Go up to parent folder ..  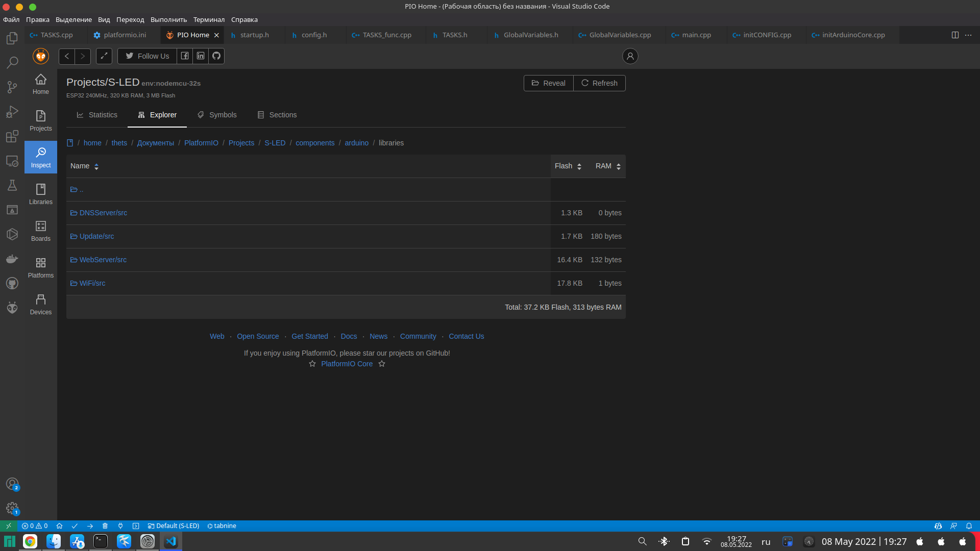(77, 189)
